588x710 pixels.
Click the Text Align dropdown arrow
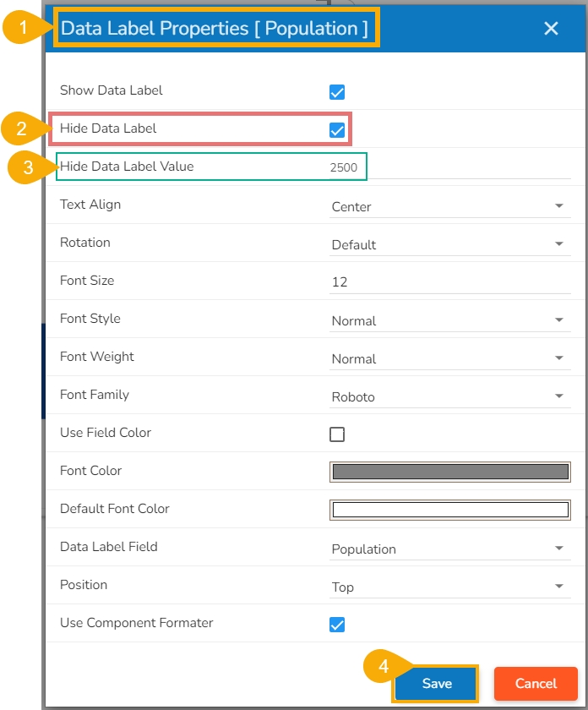(x=558, y=206)
